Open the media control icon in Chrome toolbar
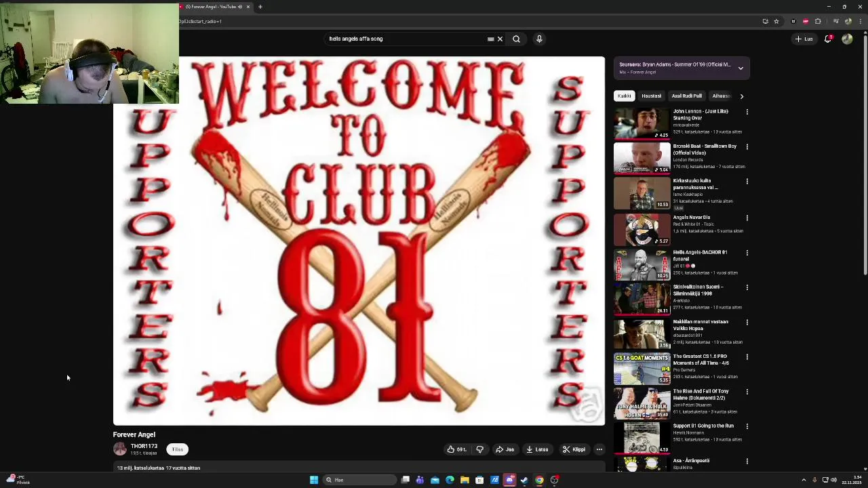 click(x=835, y=21)
